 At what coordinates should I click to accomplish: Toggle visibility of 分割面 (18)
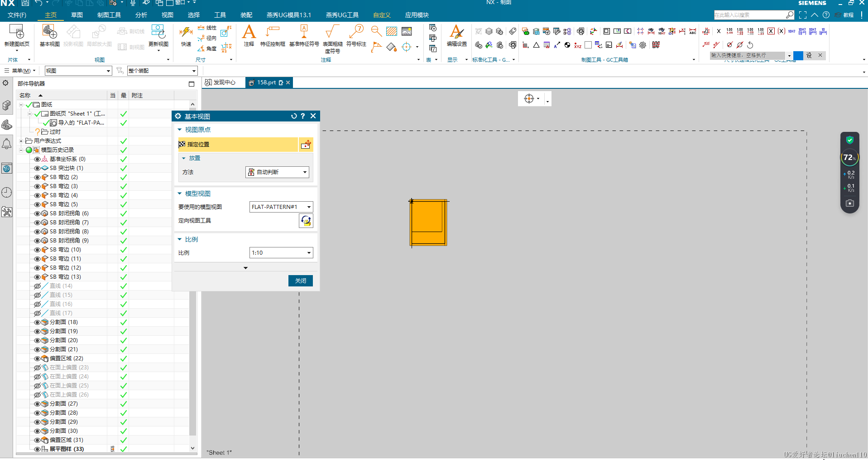point(37,322)
